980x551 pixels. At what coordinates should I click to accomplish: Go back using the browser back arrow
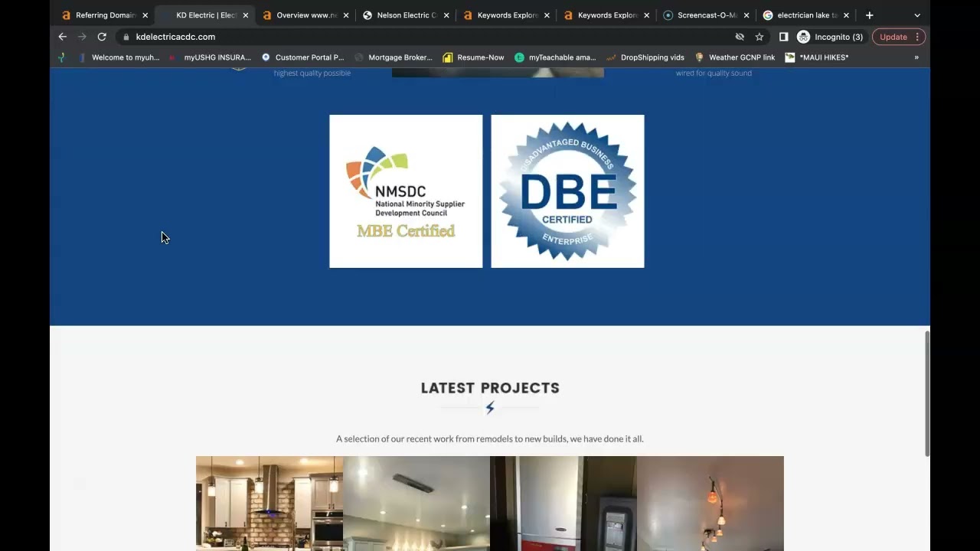[x=63, y=37]
